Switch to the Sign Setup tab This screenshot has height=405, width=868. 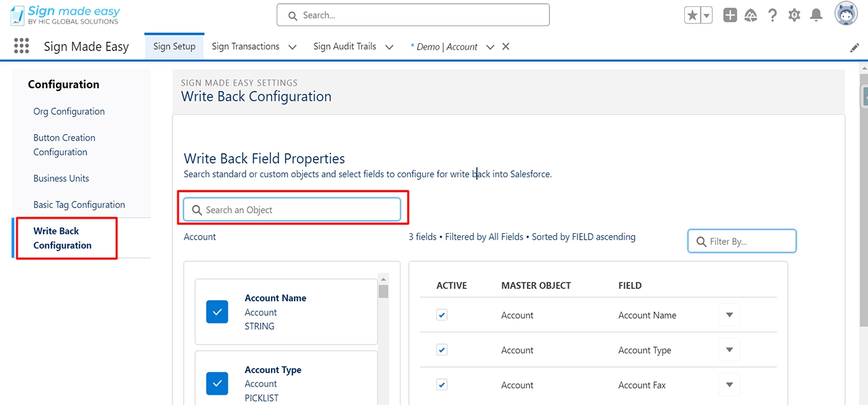coord(174,46)
